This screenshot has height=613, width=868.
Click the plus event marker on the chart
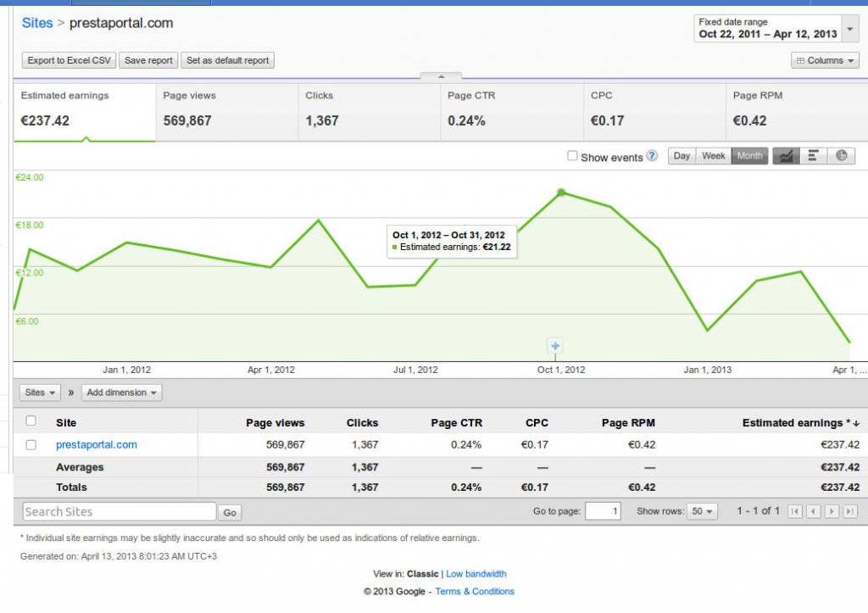click(555, 346)
